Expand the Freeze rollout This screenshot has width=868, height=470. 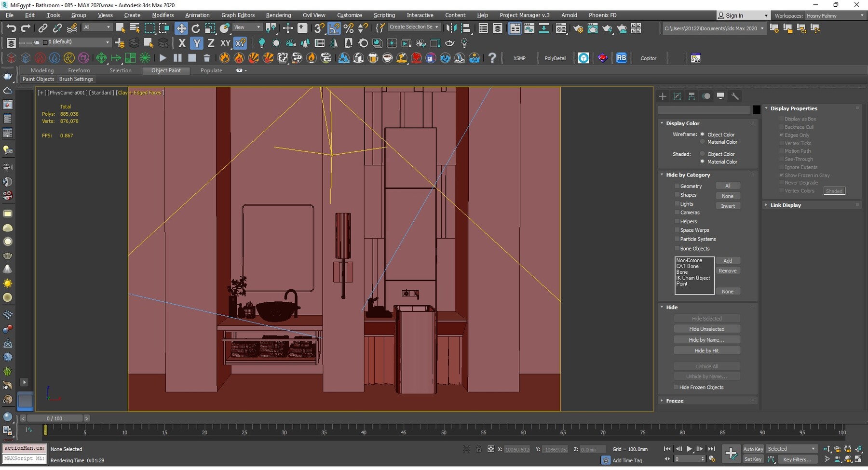pyautogui.click(x=675, y=401)
